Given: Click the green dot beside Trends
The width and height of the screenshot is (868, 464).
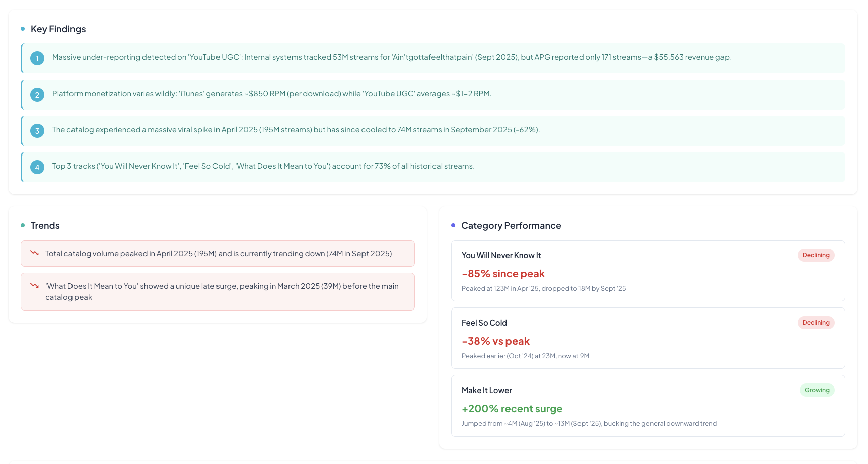Looking at the screenshot, I should [23, 225].
